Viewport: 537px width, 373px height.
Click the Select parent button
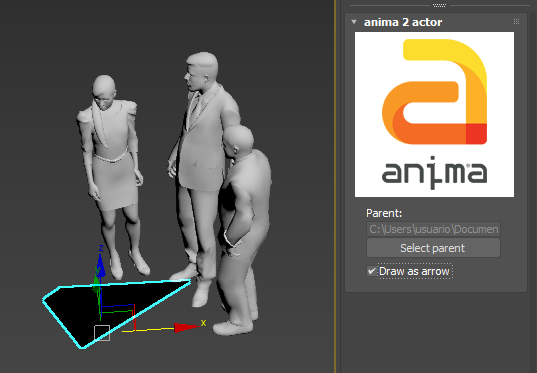[x=433, y=248]
